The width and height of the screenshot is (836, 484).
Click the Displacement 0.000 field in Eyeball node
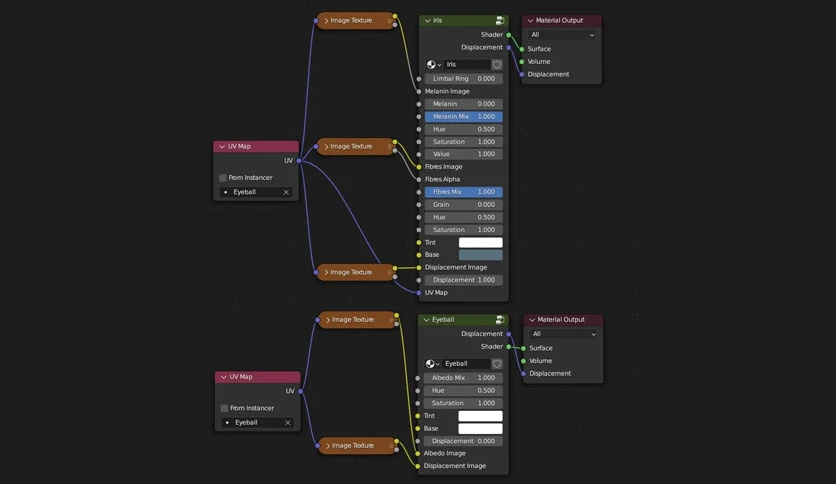(462, 441)
